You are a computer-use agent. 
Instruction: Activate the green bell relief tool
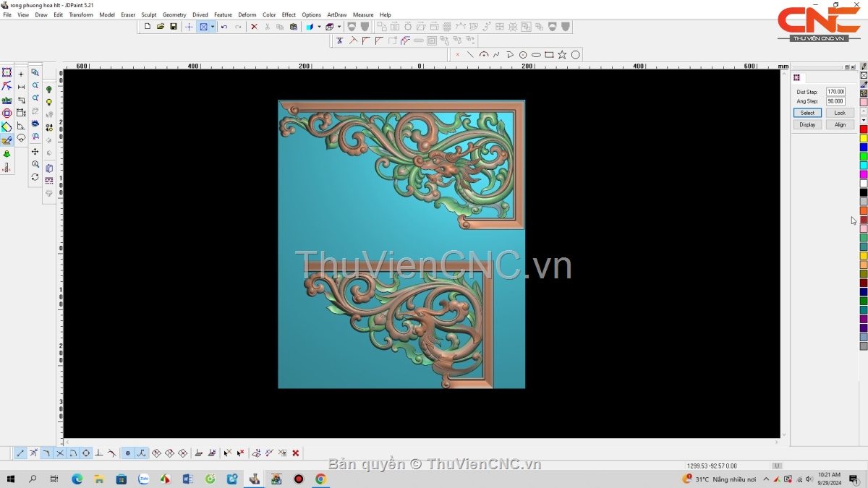click(x=7, y=154)
